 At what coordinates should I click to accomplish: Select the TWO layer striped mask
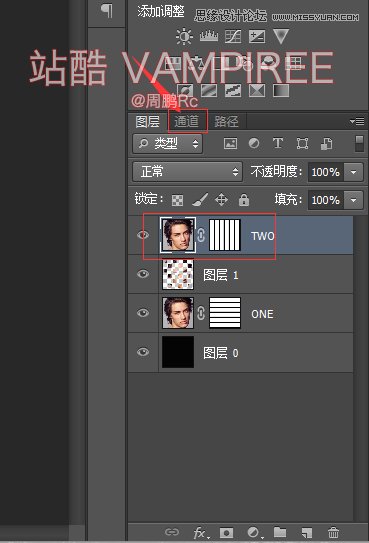tap(225, 235)
